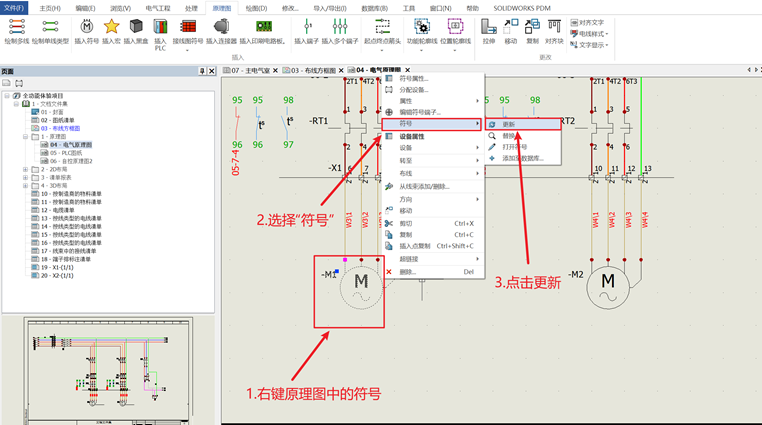This screenshot has width=762, height=425.
Task: Expand the 4 - 3D布局 folder
Action: (x=25, y=186)
